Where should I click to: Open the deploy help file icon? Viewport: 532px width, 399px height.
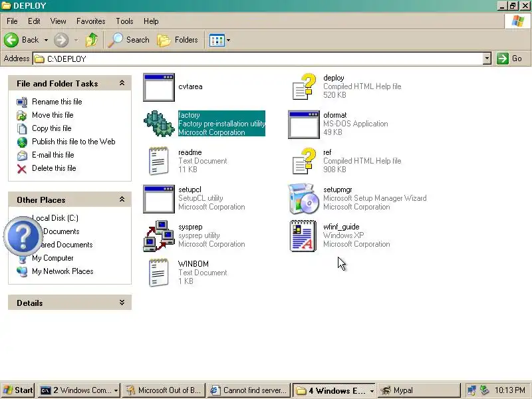coord(304,87)
